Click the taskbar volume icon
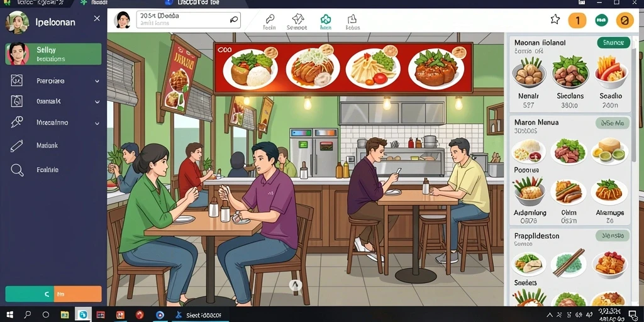 coord(589,316)
